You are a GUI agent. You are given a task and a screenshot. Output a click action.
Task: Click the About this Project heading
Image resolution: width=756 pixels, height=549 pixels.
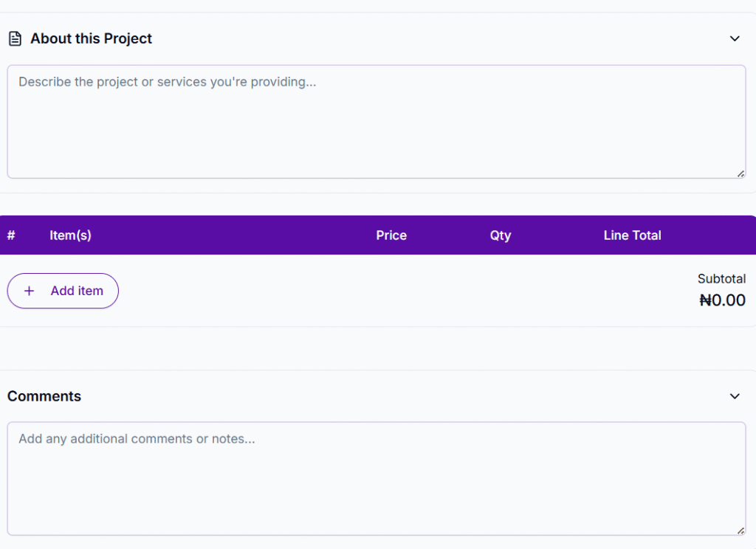[x=91, y=38]
